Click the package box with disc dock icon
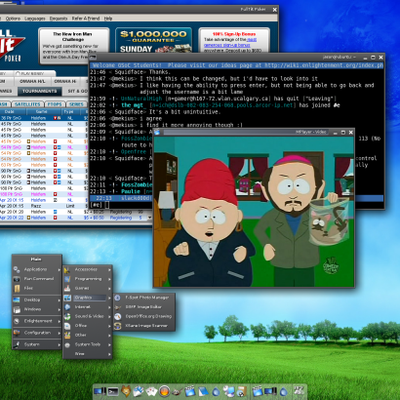400x400 pixels. 242,391
